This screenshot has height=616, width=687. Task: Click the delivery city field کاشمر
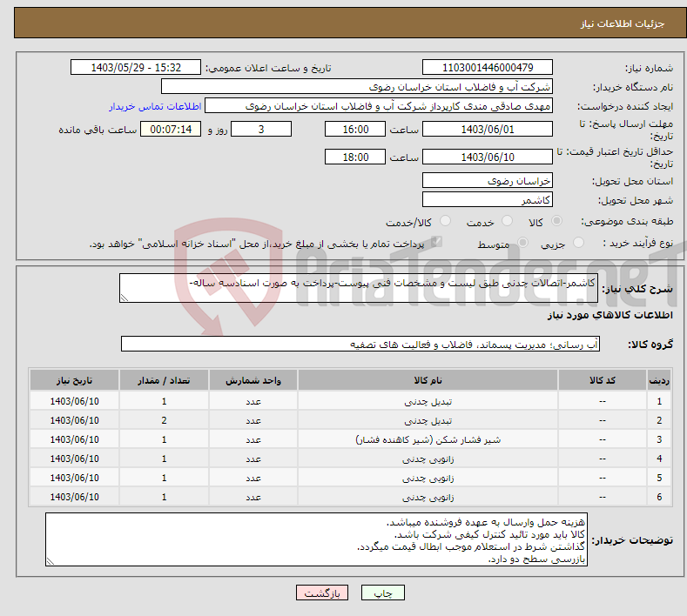tap(488, 199)
